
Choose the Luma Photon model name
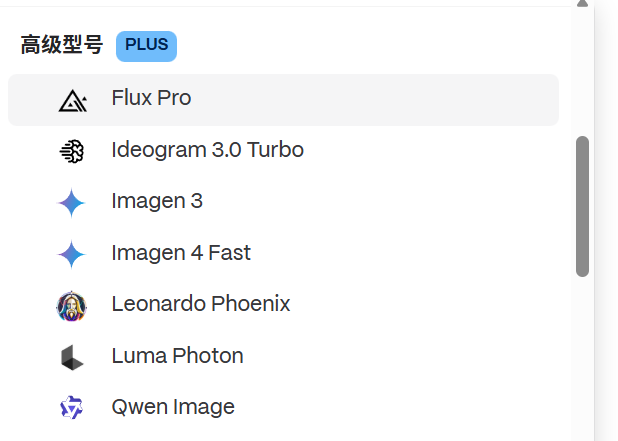pos(177,356)
